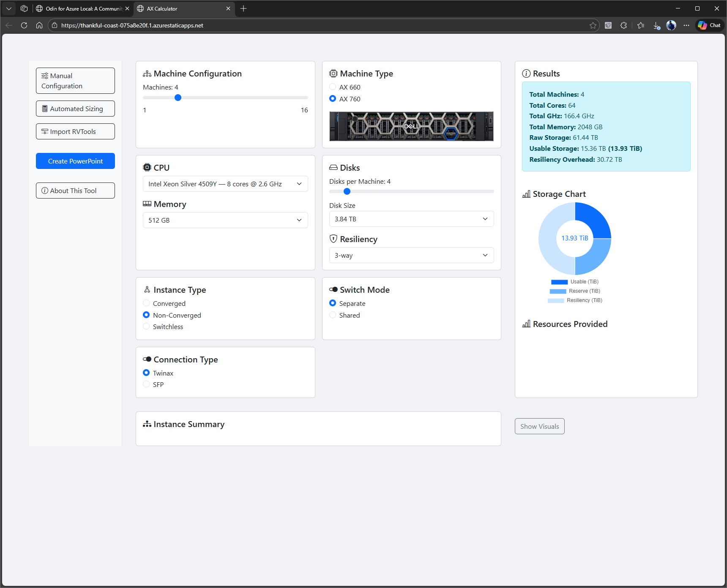Select the AX 660 machine type

tap(333, 87)
